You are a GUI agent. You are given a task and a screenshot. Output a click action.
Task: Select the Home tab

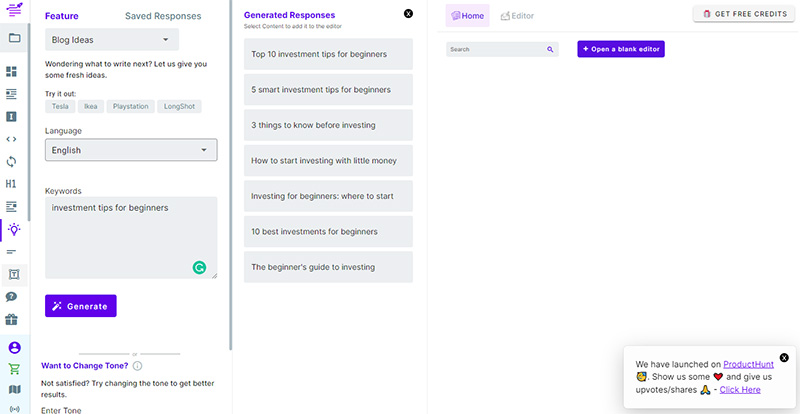tap(467, 16)
